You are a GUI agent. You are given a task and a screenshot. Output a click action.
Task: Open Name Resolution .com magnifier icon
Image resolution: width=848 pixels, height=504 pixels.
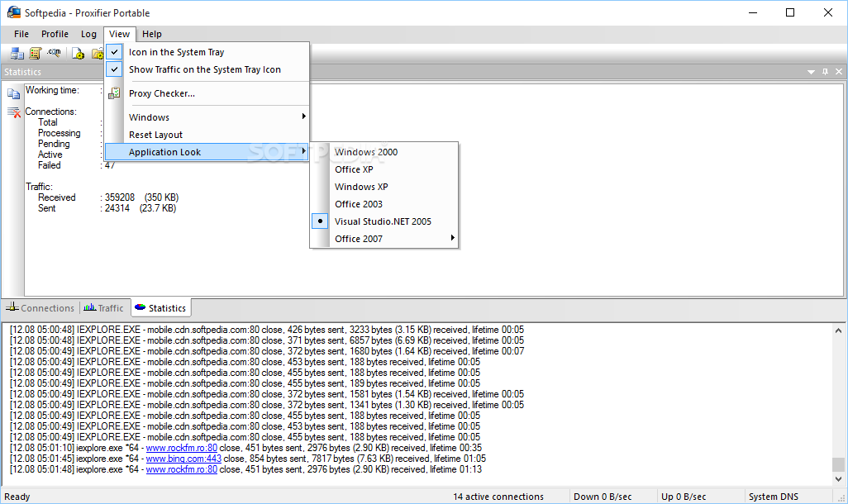point(54,52)
